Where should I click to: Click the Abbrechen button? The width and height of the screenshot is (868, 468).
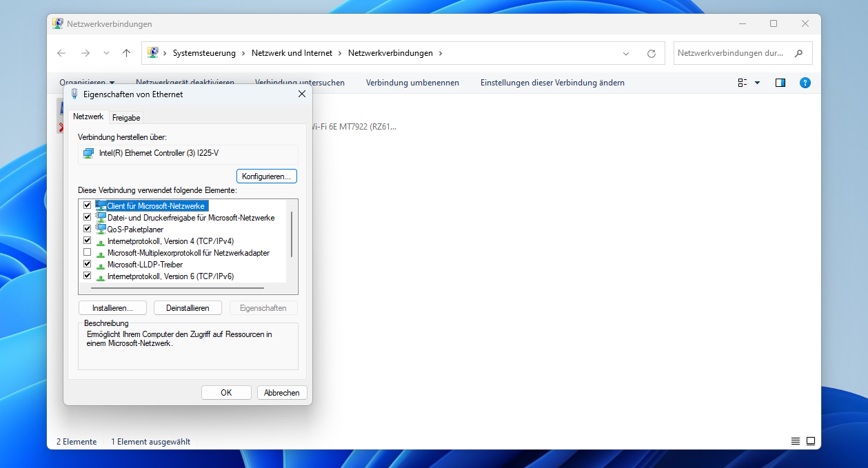click(282, 392)
